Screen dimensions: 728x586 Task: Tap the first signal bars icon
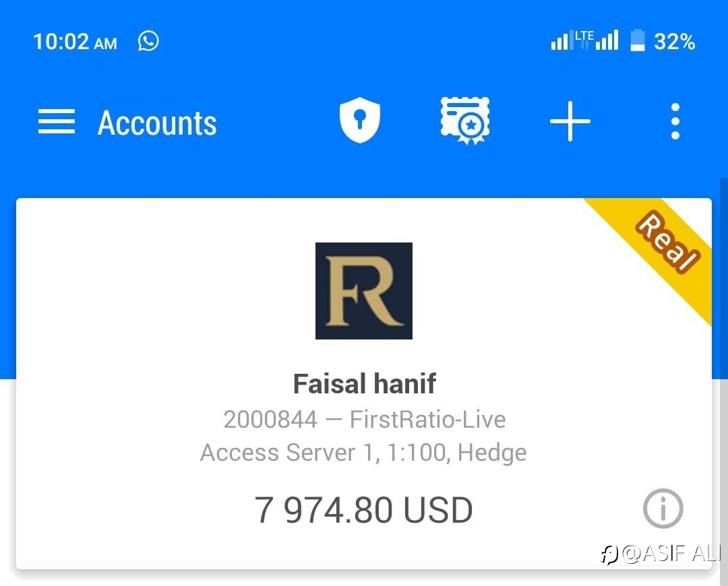click(x=560, y=40)
